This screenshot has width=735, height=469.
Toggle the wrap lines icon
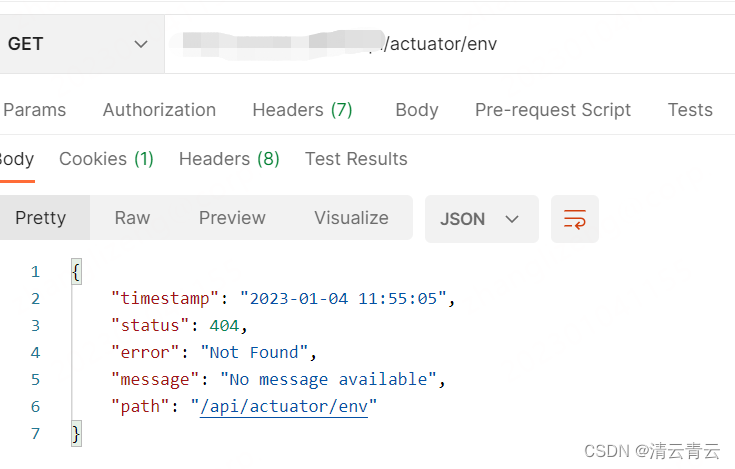pos(575,219)
